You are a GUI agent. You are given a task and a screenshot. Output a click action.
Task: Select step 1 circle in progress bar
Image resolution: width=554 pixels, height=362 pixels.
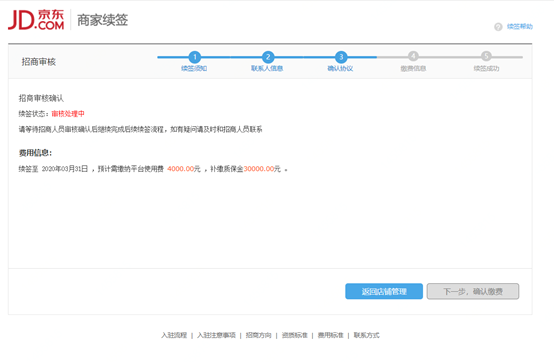[x=195, y=57]
